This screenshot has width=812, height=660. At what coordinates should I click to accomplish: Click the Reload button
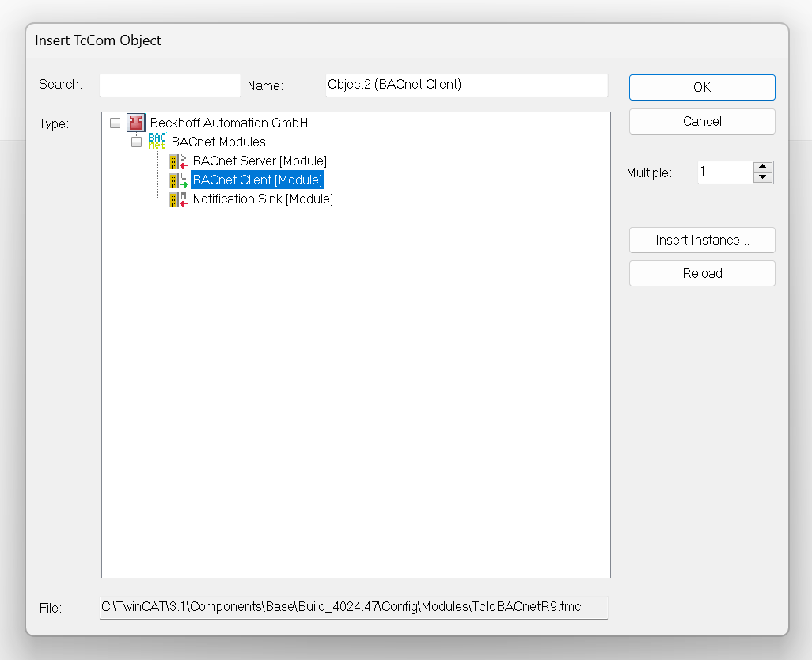tap(702, 273)
